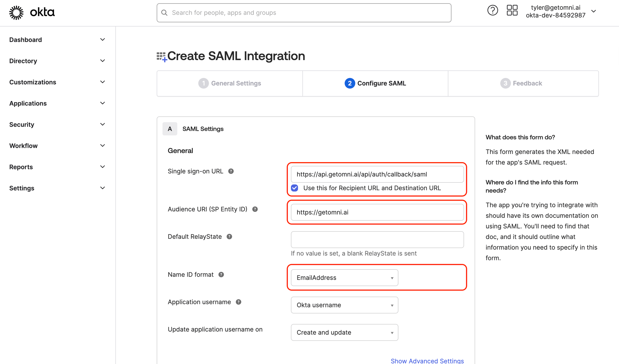
Task: Open the Default RelayState help tooltip
Action: coord(229,236)
